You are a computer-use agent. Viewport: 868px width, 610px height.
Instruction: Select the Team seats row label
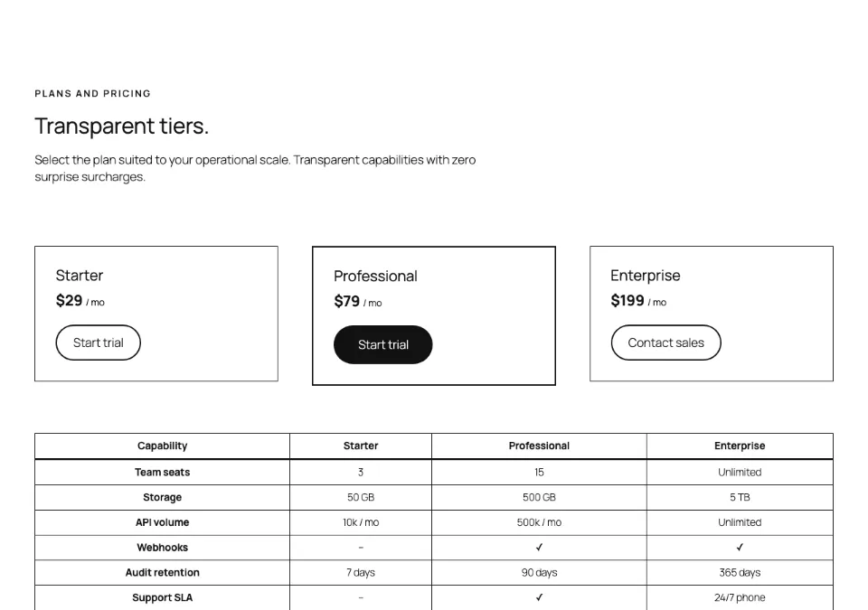(162, 472)
